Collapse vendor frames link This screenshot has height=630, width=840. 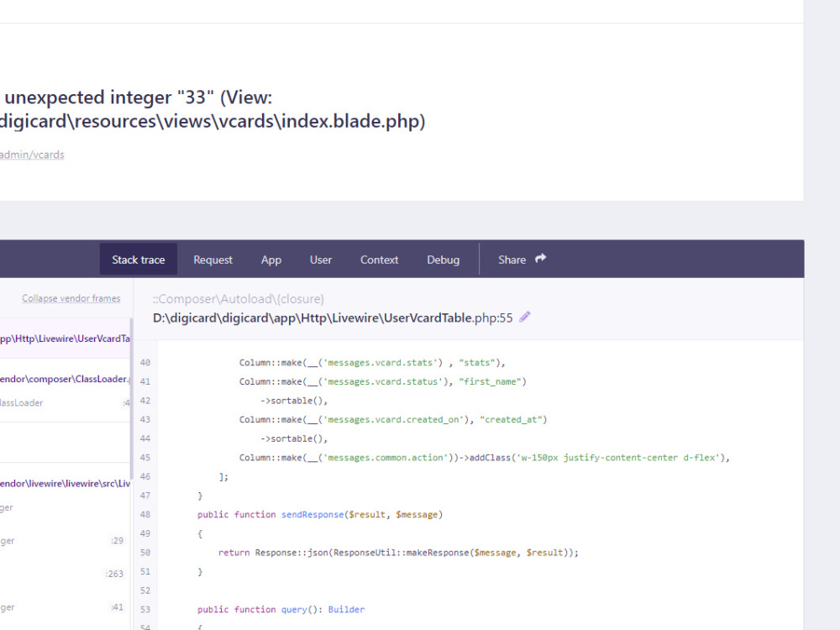[71, 298]
